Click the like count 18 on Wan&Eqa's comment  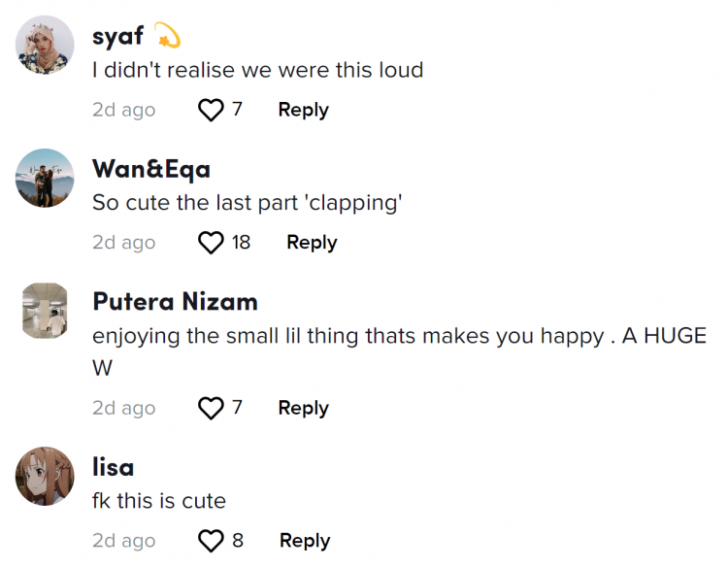click(241, 243)
